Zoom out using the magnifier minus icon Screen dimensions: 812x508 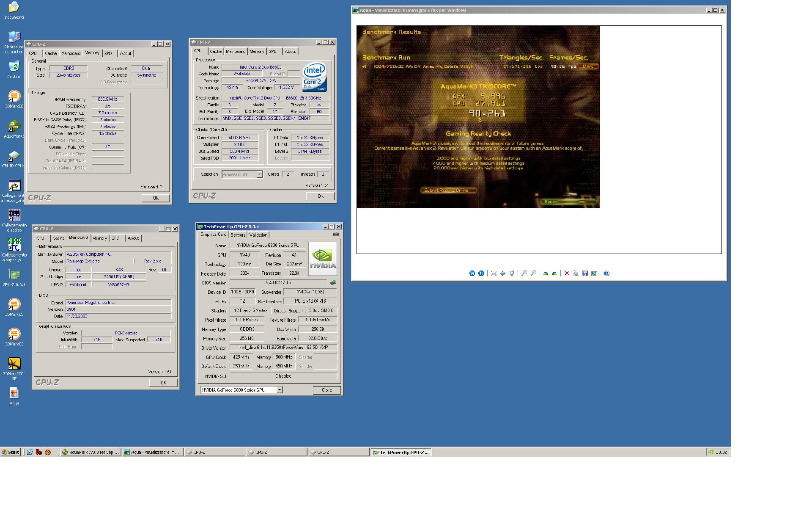(x=533, y=273)
